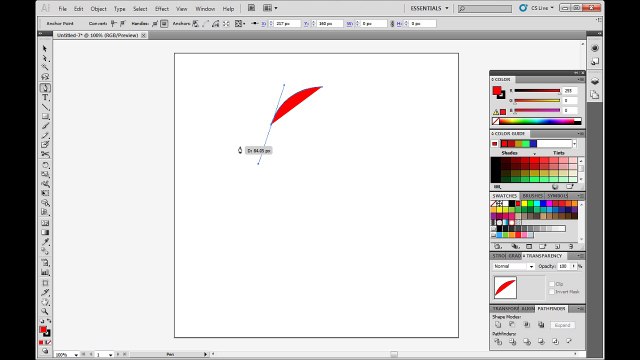Toggle the Clip checkbox in Transparency
Screen dimensions: 640x360
pos(552,284)
